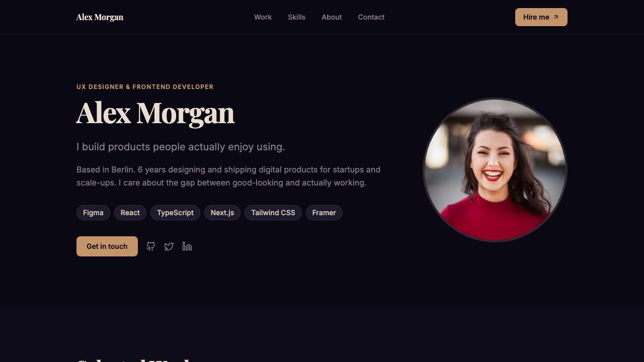Open the Contact nav link
This screenshot has height=362, width=644.
coord(371,17)
